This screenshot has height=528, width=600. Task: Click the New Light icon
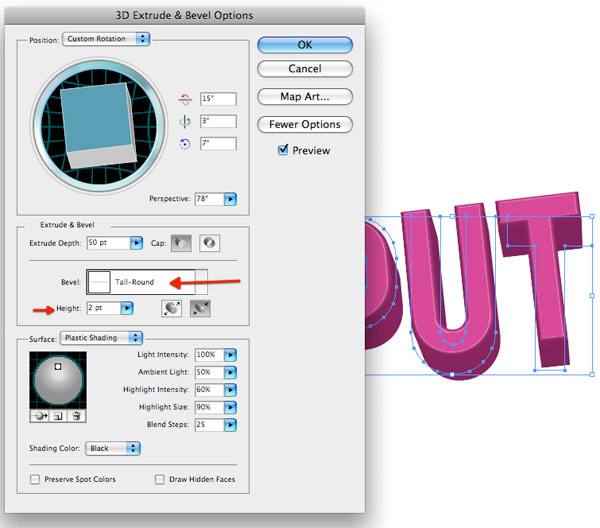point(58,416)
